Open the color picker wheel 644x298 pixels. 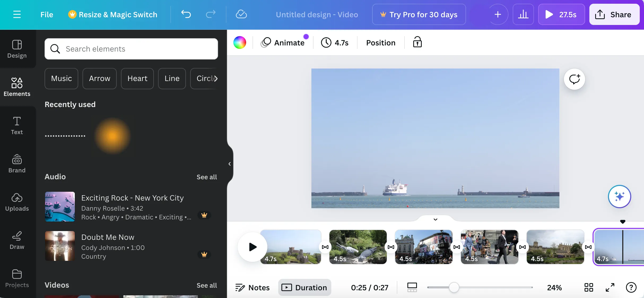(x=240, y=42)
